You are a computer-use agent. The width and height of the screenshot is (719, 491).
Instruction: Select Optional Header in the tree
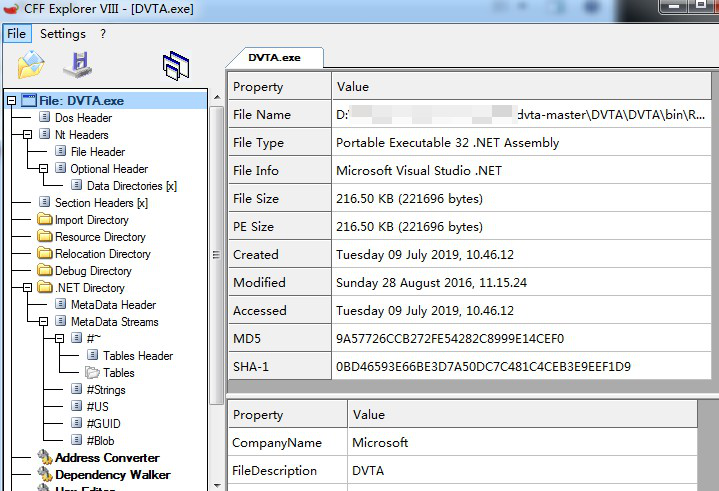[109, 169]
